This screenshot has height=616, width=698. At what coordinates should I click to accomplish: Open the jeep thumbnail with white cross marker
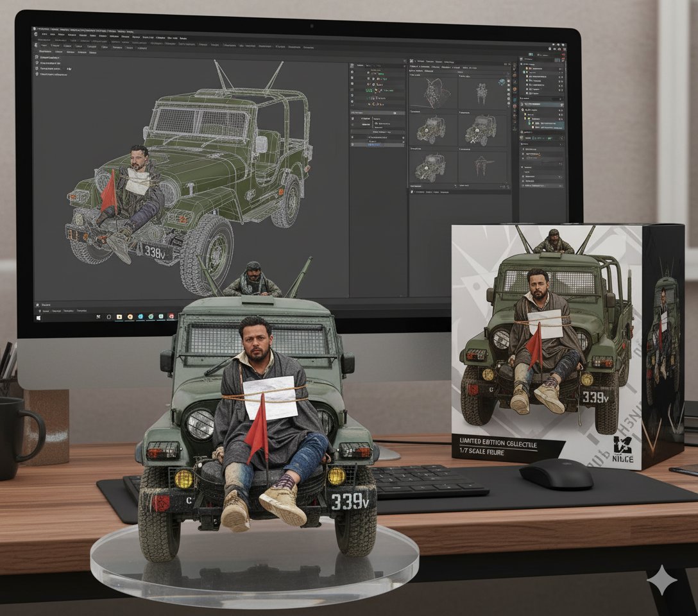point(482,131)
